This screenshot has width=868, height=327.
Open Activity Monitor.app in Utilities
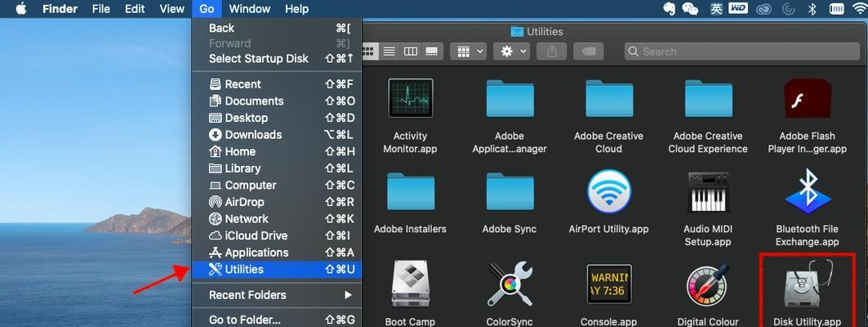coord(410,98)
